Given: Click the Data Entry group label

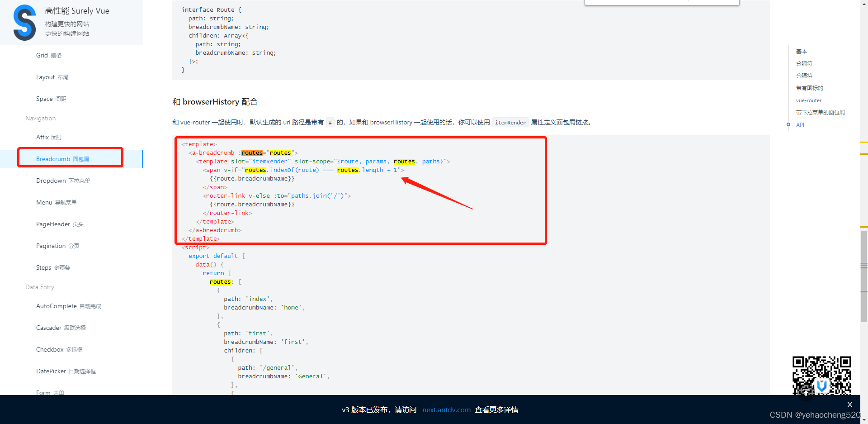Looking at the screenshot, I should tap(40, 287).
